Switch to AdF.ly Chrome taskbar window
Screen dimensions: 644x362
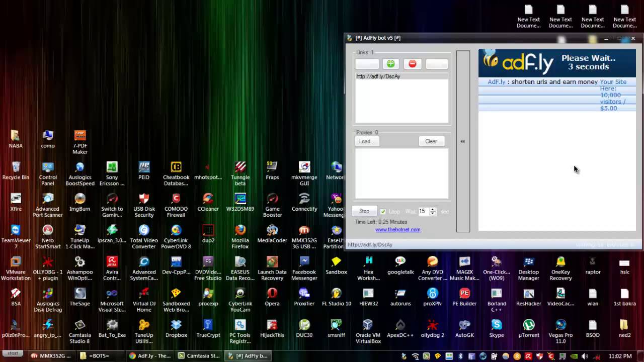click(x=150, y=355)
